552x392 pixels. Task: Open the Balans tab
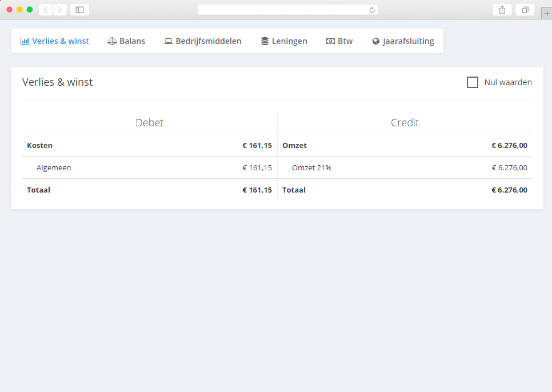[x=132, y=41]
